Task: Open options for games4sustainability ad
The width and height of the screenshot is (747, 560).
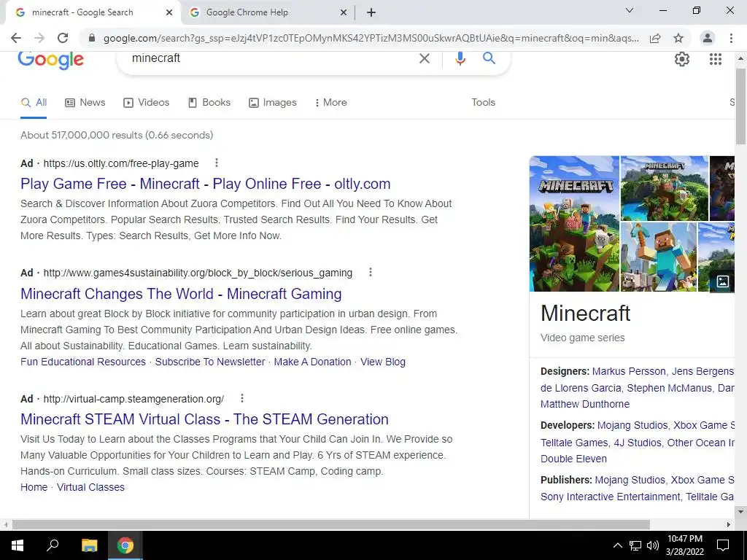Action: 370,273
